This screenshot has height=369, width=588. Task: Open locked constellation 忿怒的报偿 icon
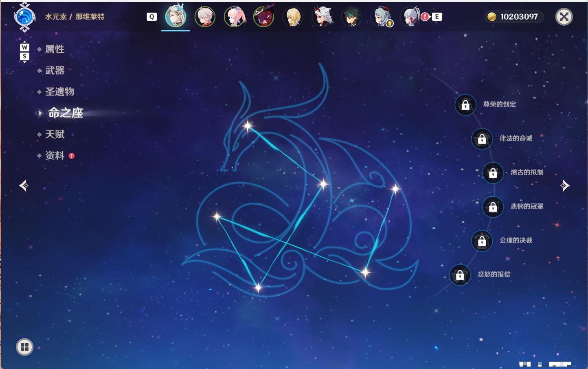coord(460,275)
